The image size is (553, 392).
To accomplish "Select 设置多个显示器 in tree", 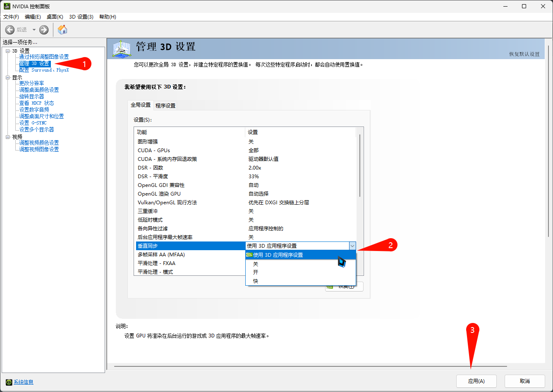I will coord(36,129).
